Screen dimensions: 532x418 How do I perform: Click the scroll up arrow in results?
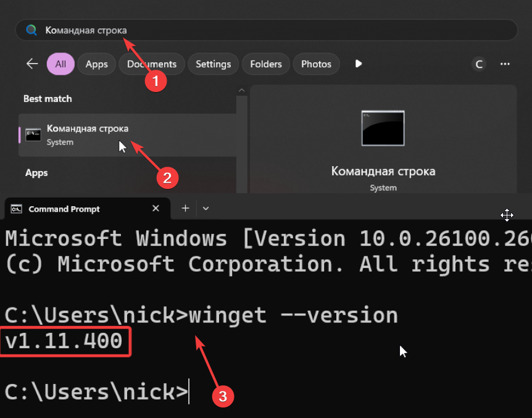241,90
